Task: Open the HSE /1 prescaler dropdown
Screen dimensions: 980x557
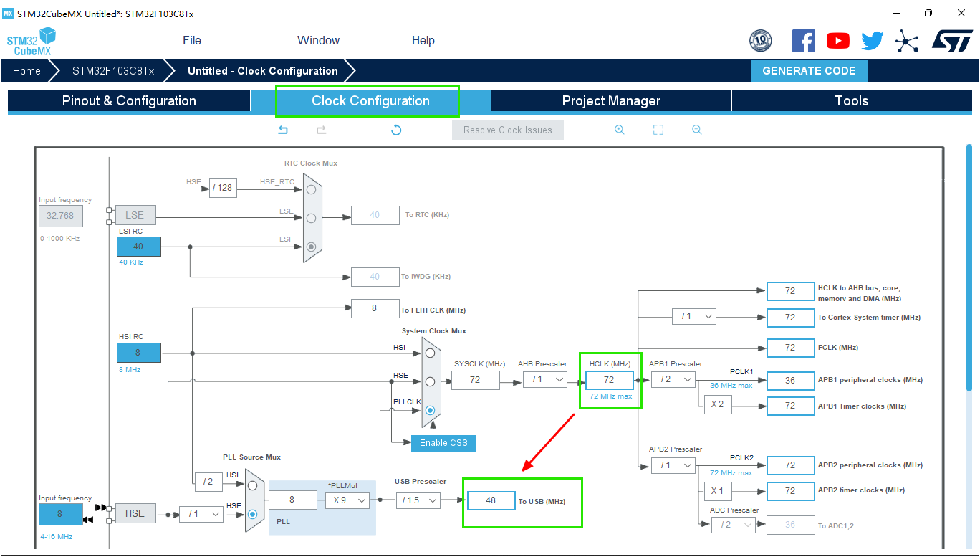Action: pos(201,514)
